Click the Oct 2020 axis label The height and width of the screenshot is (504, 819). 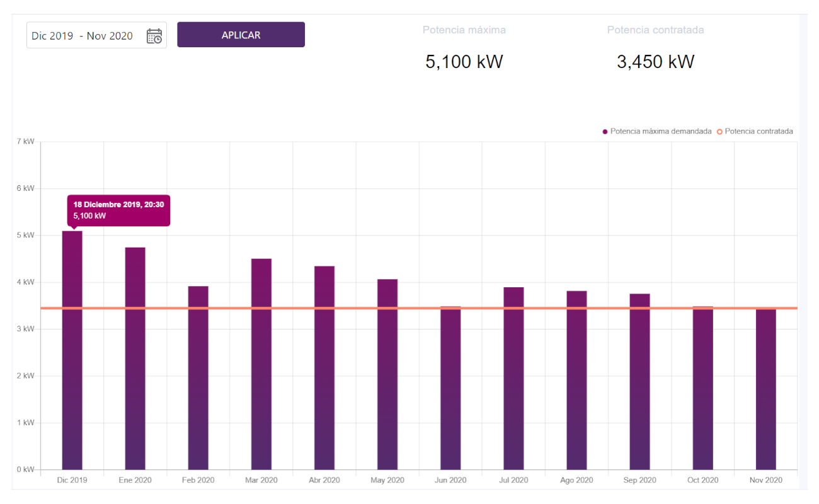tap(703, 480)
